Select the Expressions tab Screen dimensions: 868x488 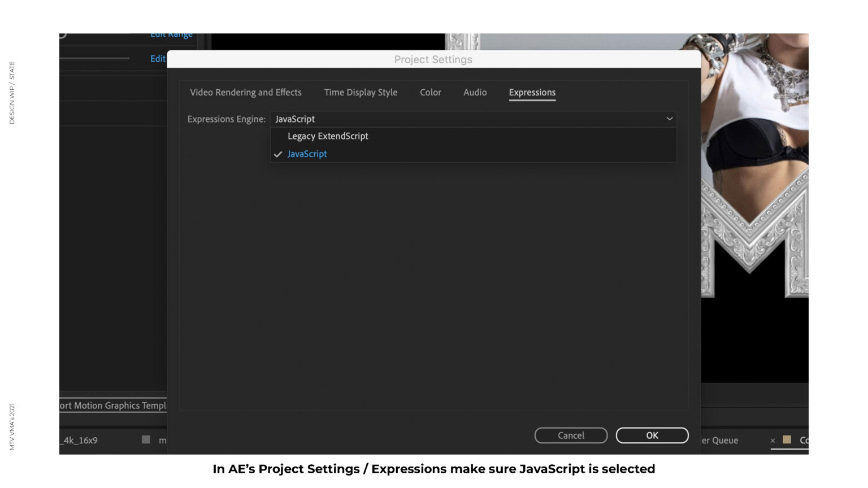532,93
